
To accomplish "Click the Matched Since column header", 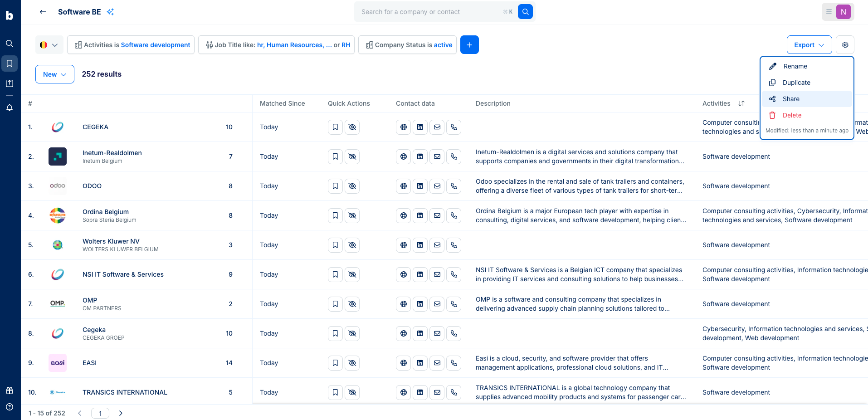I will click(282, 103).
